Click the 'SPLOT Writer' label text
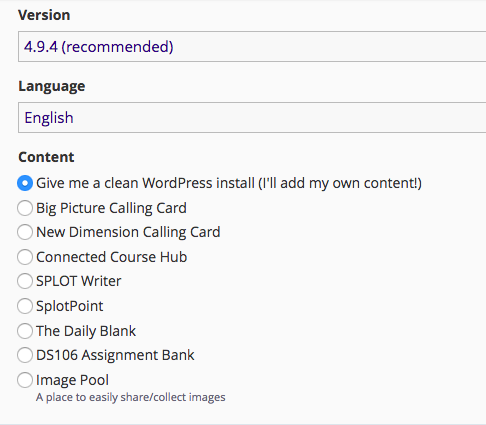Viewport: 486px width, 425px height. [79, 281]
